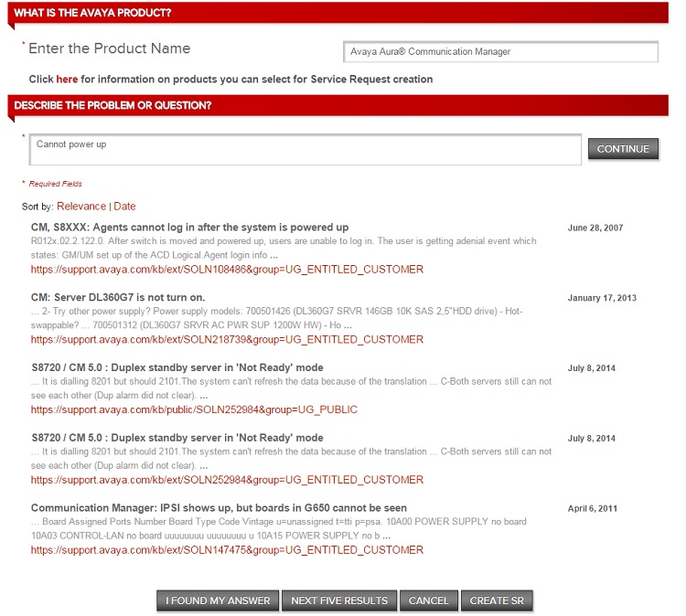This screenshot has height=616, width=686.
Task: Open the SOLN252984 UG_PUBLIC URL
Action: (x=194, y=409)
